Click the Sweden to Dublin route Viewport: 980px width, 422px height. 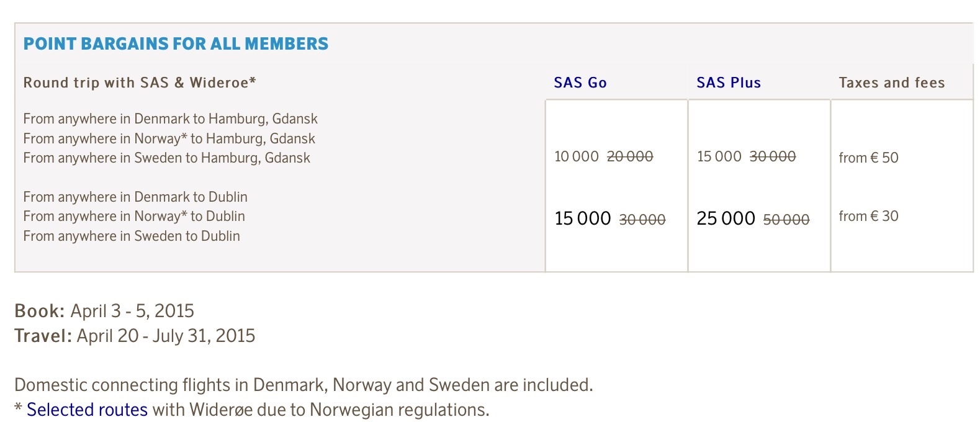coord(132,236)
